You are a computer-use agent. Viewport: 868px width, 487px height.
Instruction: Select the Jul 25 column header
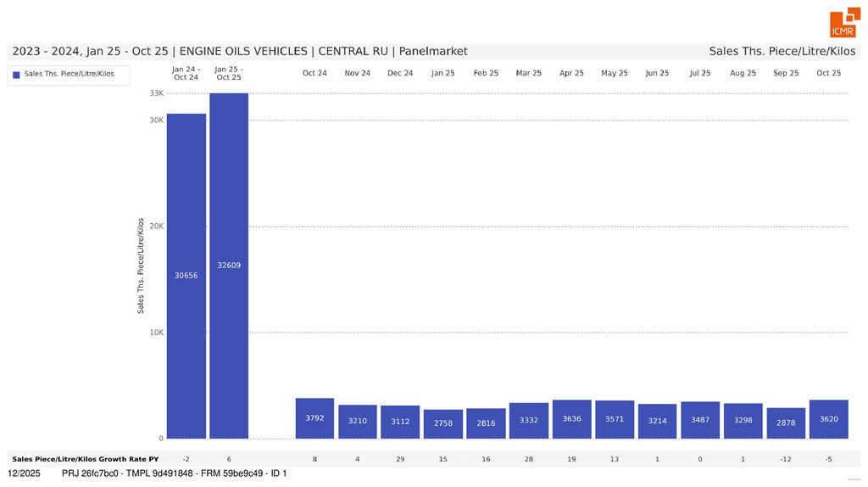point(700,73)
